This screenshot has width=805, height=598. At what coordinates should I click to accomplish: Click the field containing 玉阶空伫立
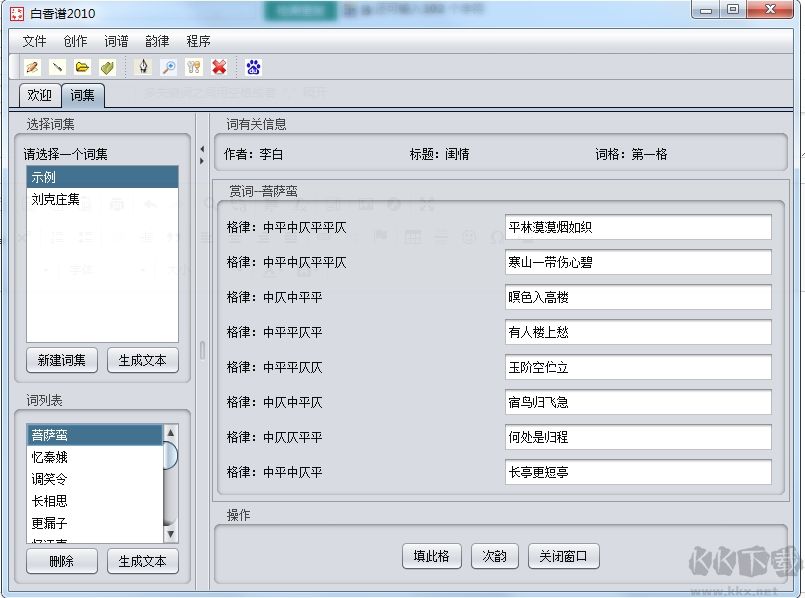tap(638, 367)
